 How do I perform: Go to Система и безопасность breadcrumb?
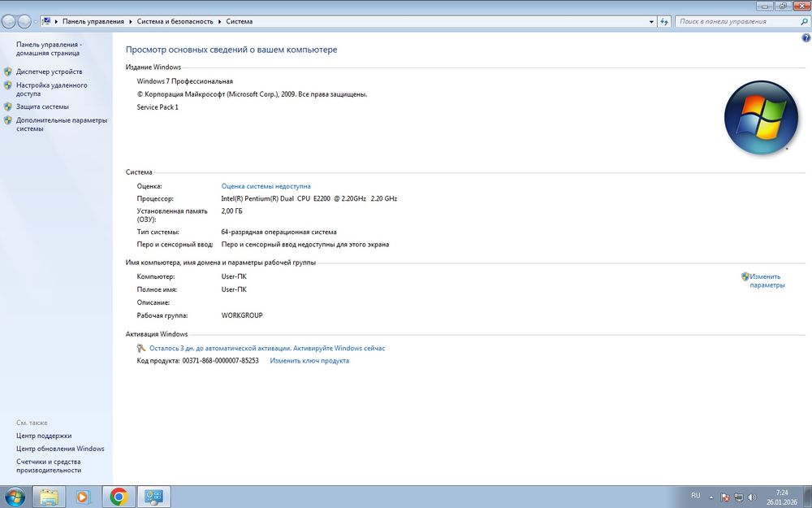(x=175, y=22)
